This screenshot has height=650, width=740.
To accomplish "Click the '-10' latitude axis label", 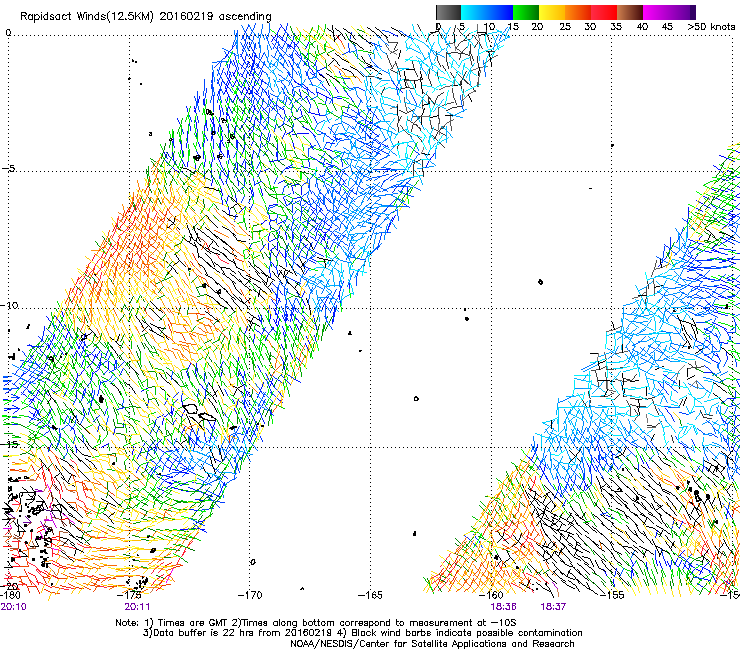I will coord(9,305).
